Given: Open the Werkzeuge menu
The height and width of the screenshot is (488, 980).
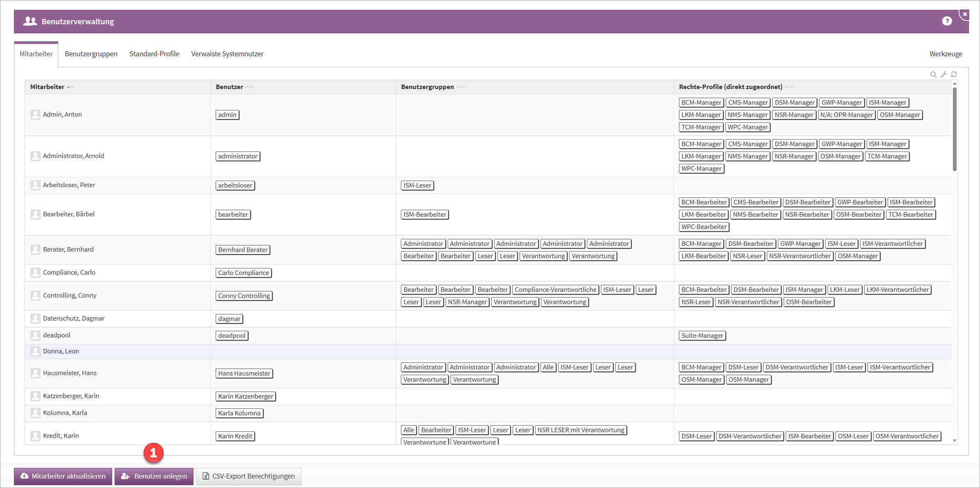Looking at the screenshot, I should pyautogui.click(x=945, y=54).
